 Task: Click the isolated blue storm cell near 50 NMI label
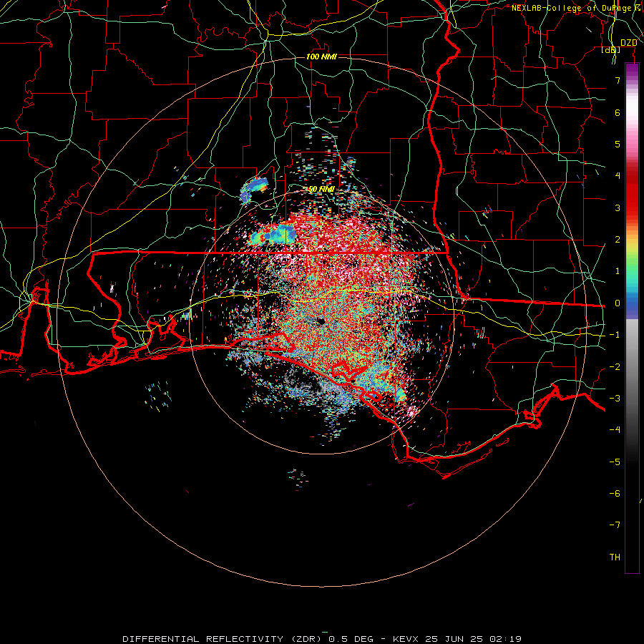pyautogui.click(x=253, y=190)
